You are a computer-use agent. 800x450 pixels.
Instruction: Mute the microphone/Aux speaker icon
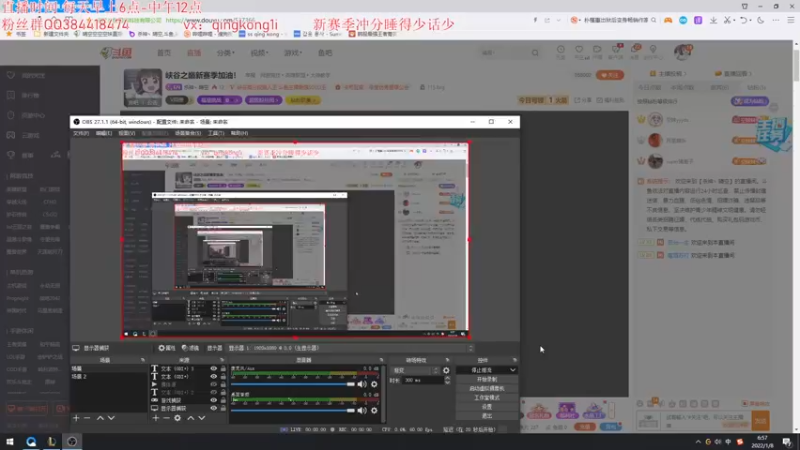[362, 384]
